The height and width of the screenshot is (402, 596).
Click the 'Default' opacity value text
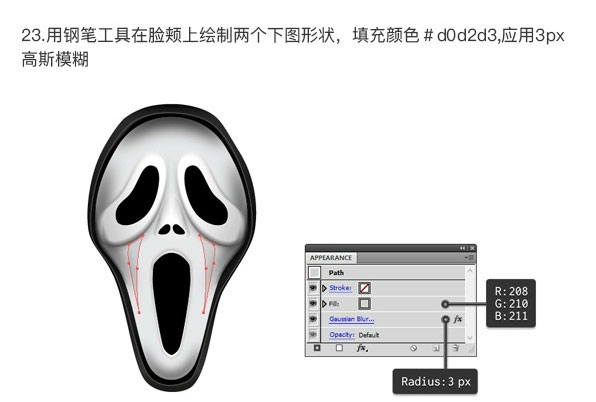pyautogui.click(x=369, y=335)
